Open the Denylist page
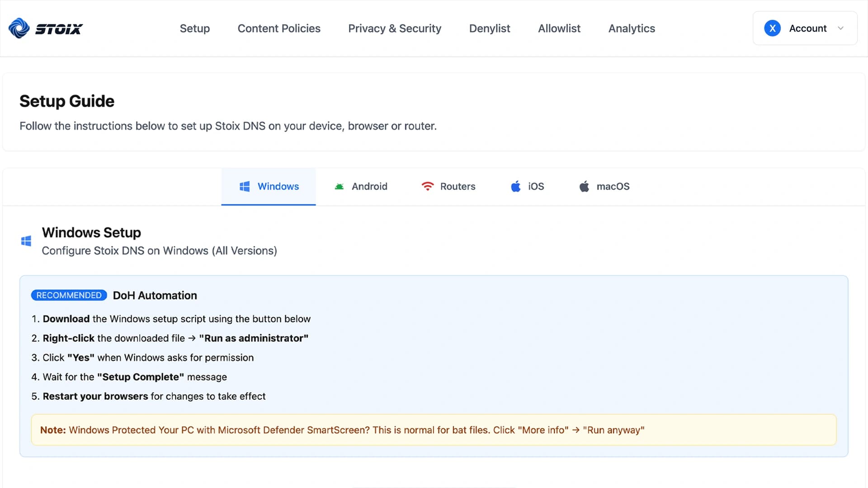The height and width of the screenshot is (488, 868). [x=490, y=28]
